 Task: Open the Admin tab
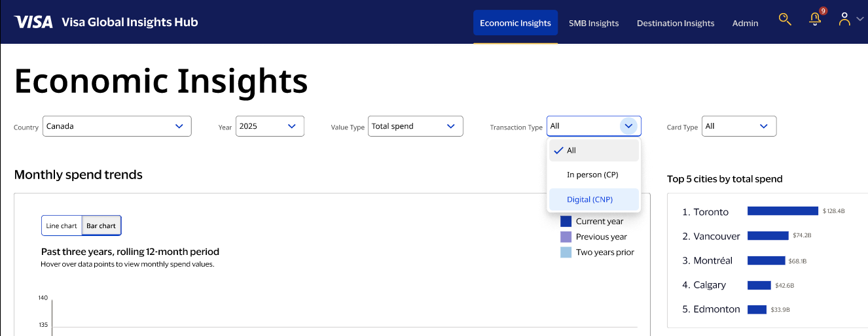tap(745, 23)
